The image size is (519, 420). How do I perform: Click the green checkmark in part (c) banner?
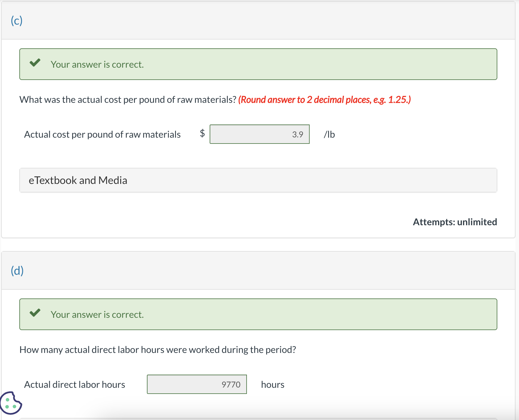click(x=35, y=63)
